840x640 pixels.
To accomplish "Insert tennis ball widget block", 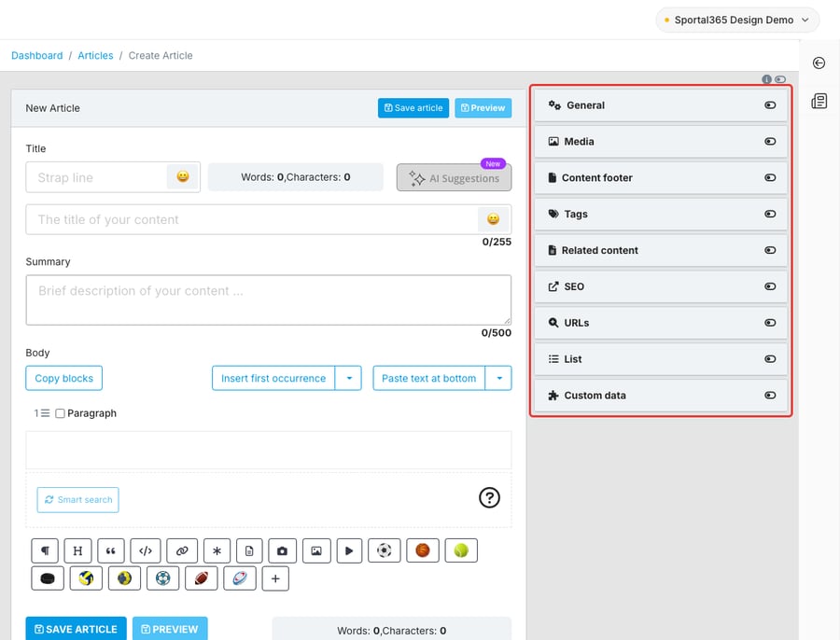I will click(x=461, y=550).
